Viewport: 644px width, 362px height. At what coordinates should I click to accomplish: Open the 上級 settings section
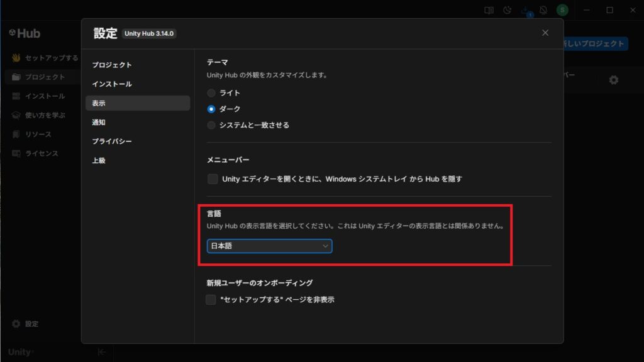pyautogui.click(x=138, y=160)
